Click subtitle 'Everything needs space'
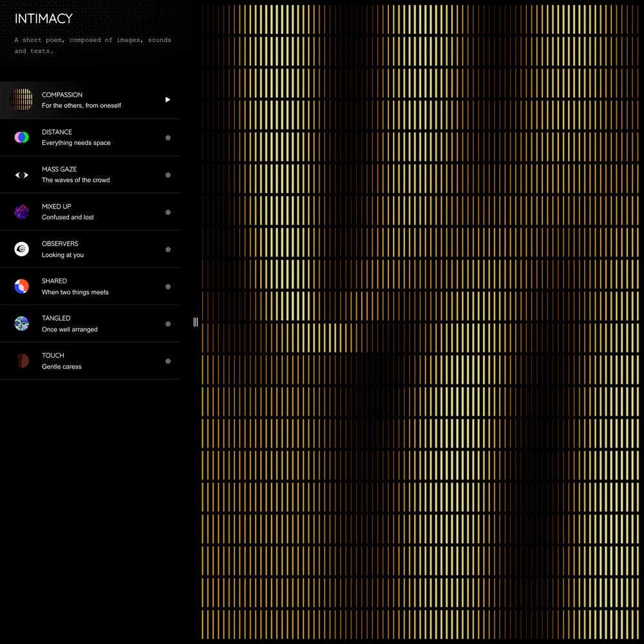This screenshot has height=644, width=644. coord(76,143)
